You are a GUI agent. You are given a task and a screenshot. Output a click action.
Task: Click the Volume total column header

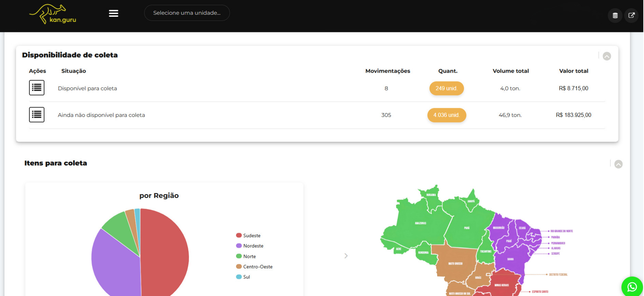point(511,71)
